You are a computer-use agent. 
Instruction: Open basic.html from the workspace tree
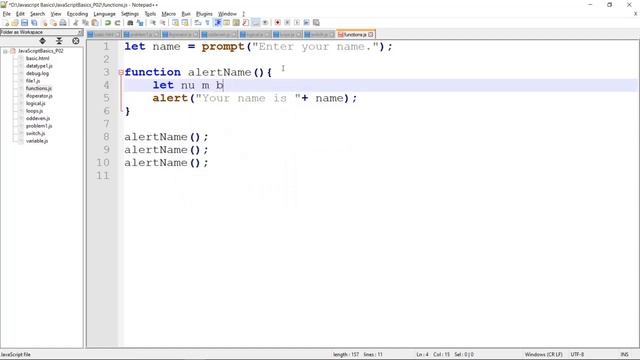[38, 58]
